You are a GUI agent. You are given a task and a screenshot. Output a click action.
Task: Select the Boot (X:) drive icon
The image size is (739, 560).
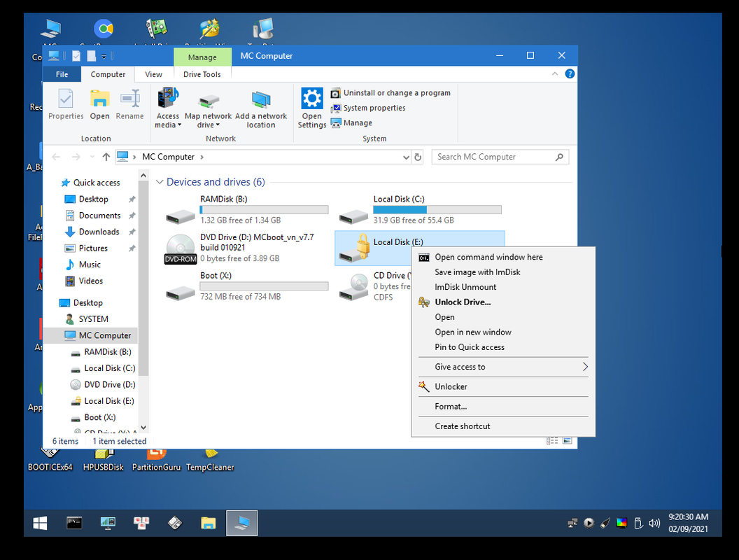pyautogui.click(x=181, y=293)
